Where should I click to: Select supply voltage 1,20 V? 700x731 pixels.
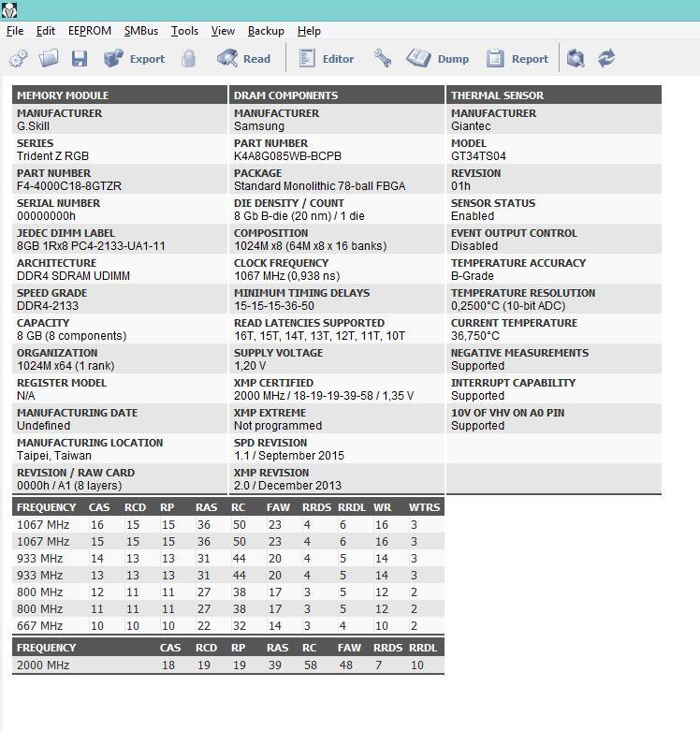(250, 365)
